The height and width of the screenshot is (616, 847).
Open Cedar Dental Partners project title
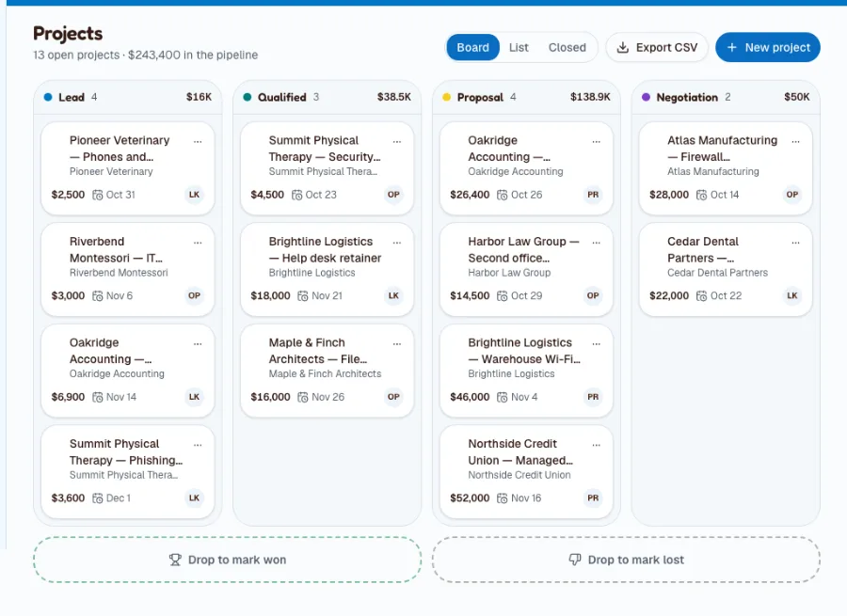703,249
